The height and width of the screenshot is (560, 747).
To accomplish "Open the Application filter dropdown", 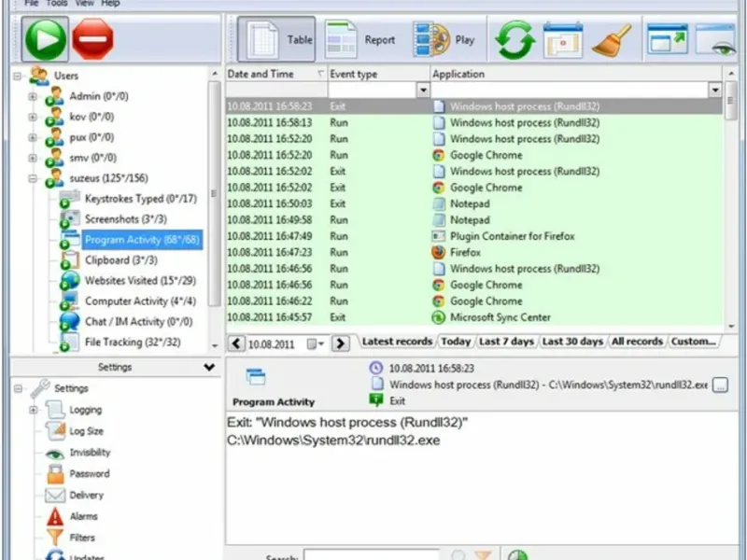I will pyautogui.click(x=715, y=90).
